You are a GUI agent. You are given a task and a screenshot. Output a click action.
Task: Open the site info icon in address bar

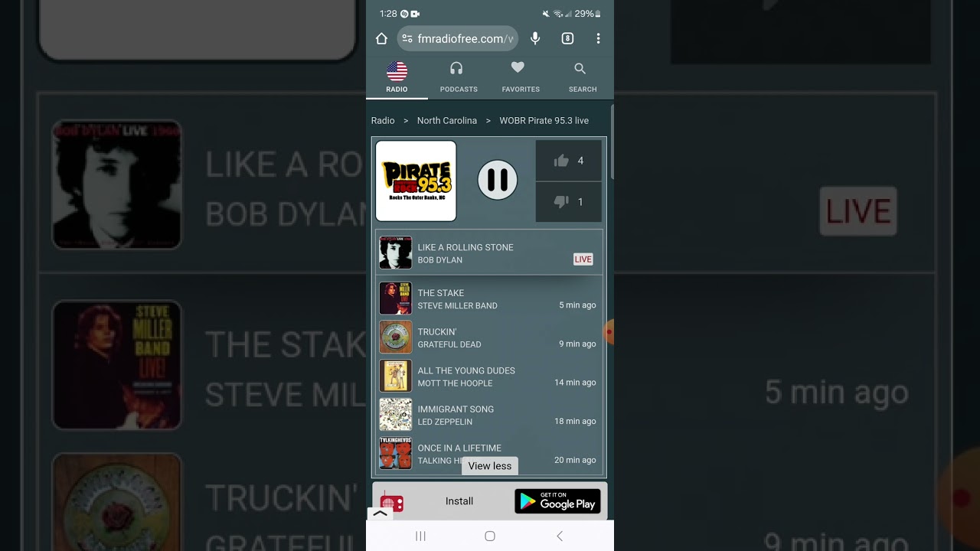[x=407, y=38]
